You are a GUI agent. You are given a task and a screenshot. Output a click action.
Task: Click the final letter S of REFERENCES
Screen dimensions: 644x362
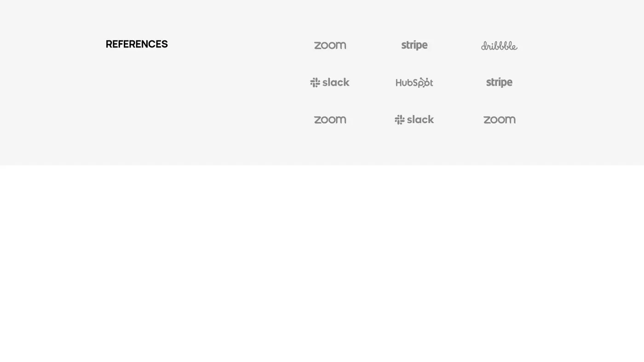pos(164,44)
